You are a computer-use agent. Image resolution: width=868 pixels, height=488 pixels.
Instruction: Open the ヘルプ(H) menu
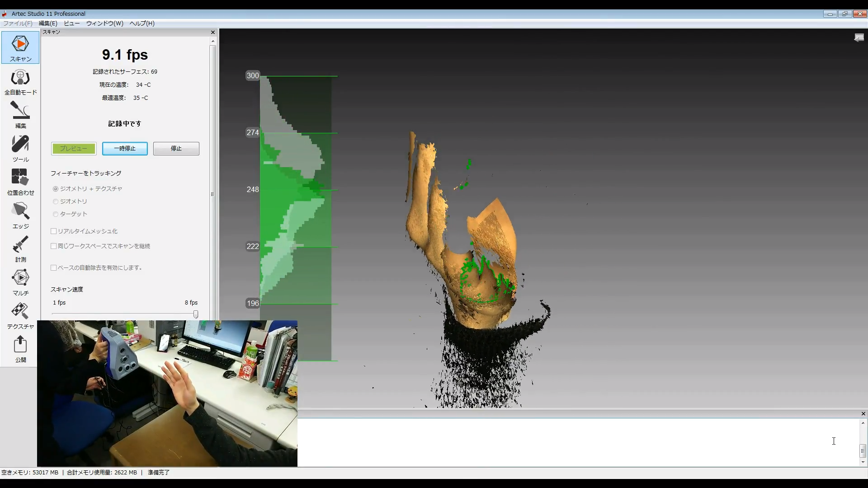(x=142, y=23)
